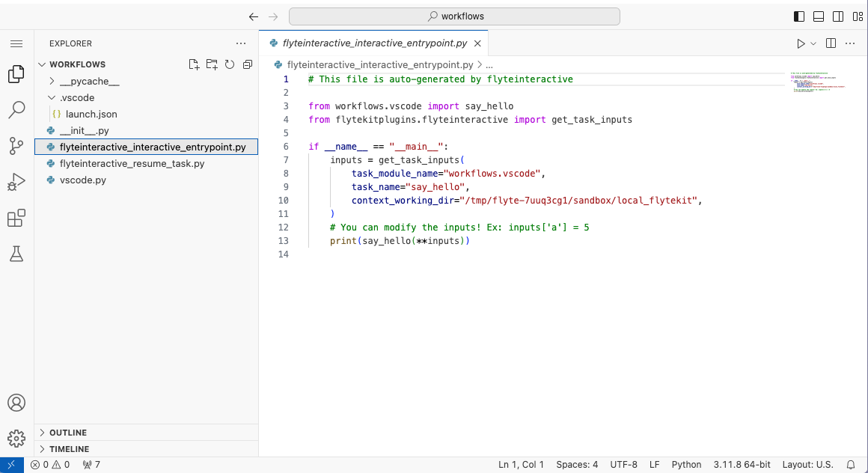The height and width of the screenshot is (473, 868).
Task: Click the Python language mode in status bar
Action: pyautogui.click(x=686, y=464)
